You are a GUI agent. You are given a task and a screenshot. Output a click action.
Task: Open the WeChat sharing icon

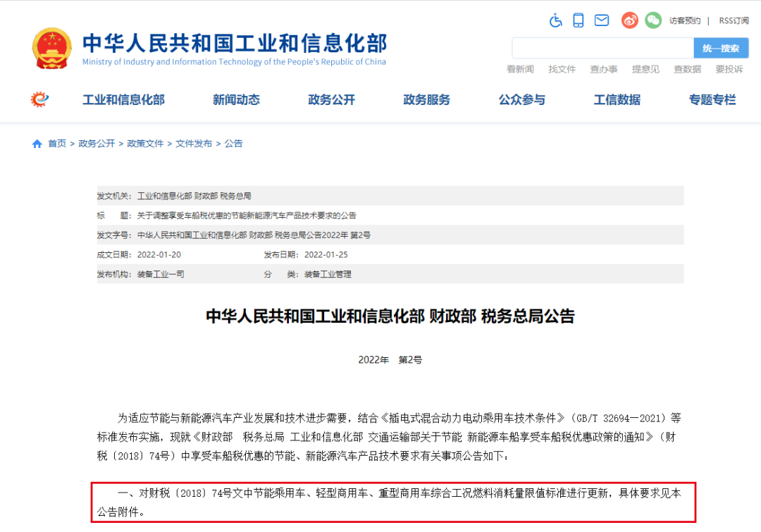pyautogui.click(x=653, y=20)
